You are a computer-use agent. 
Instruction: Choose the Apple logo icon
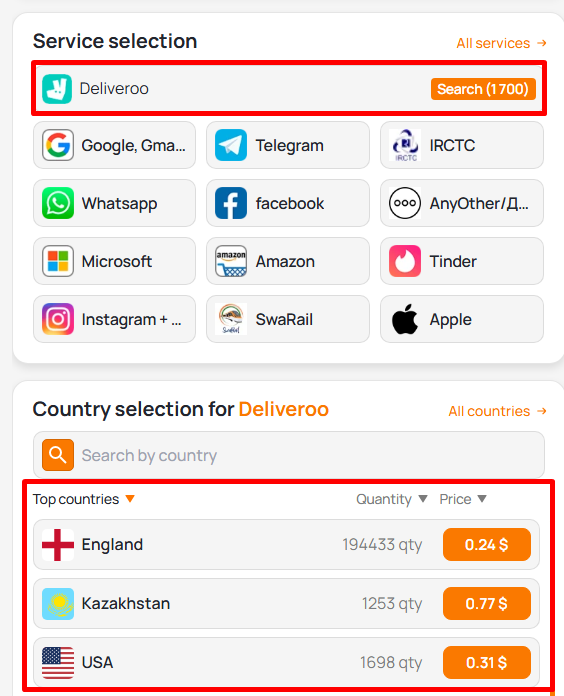click(x=405, y=319)
